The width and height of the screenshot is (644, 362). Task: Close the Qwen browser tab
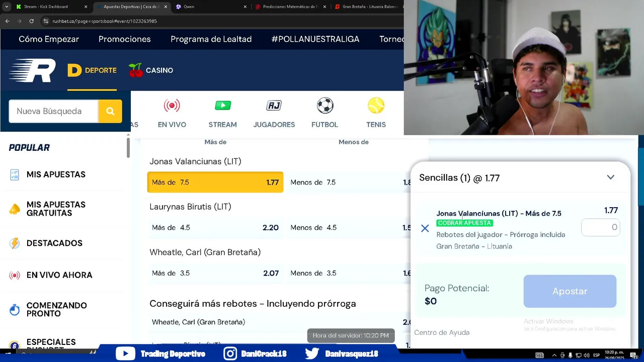245,7
